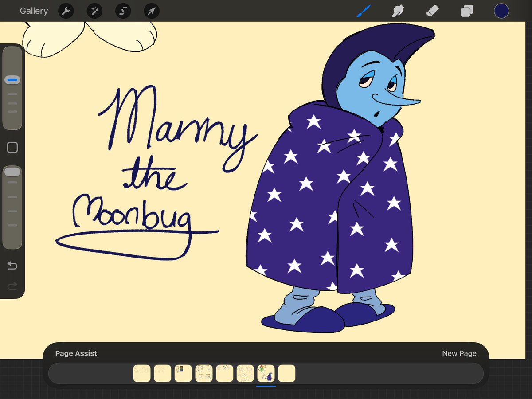Open the fifth page thumbnail in Page Assist

pos(225,373)
